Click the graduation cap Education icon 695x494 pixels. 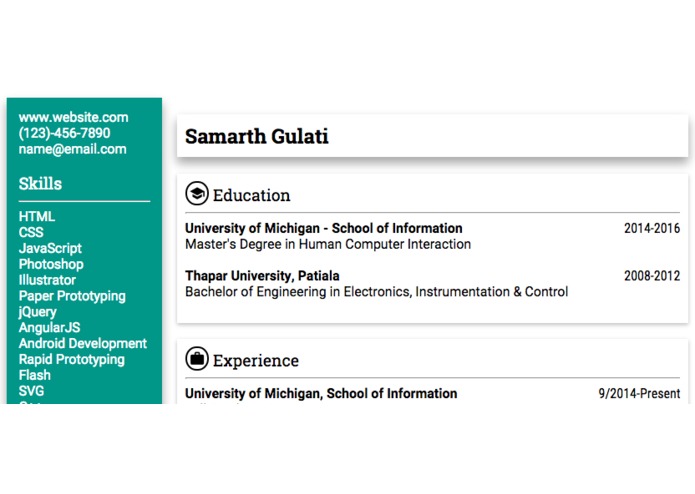(x=197, y=193)
